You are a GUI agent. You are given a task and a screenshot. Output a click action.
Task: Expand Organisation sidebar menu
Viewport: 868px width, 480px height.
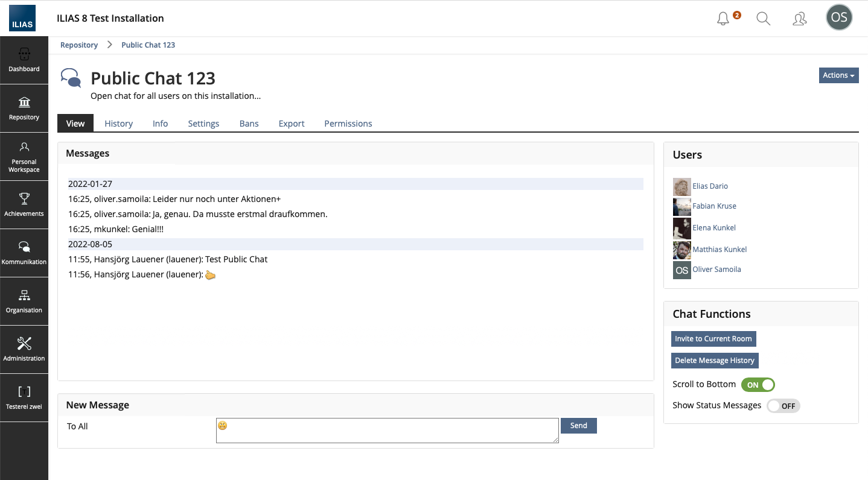(24, 302)
